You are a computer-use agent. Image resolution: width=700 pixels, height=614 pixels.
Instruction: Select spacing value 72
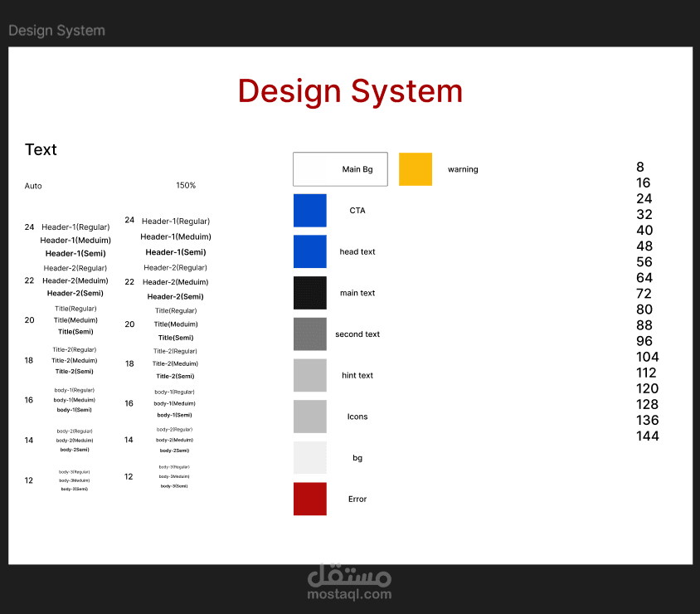[x=644, y=294]
